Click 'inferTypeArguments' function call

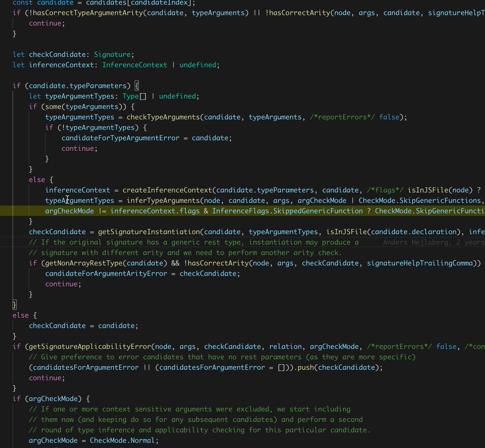coord(163,201)
